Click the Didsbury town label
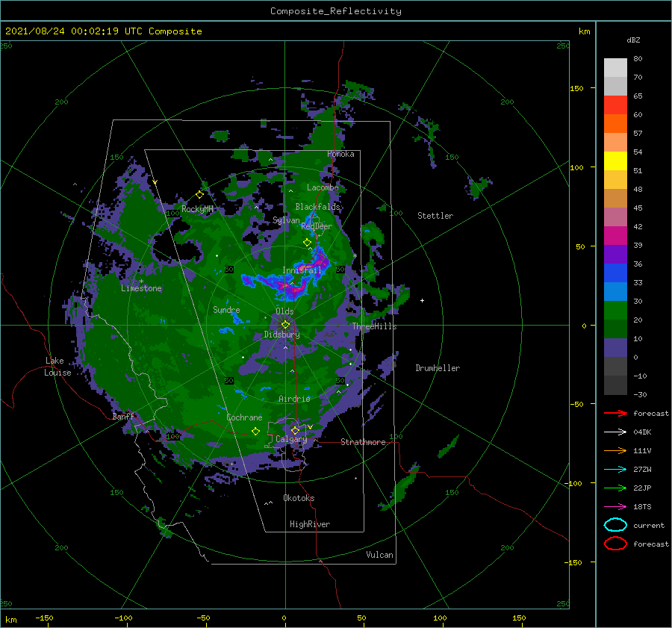This screenshot has width=672, height=628. coord(282,335)
